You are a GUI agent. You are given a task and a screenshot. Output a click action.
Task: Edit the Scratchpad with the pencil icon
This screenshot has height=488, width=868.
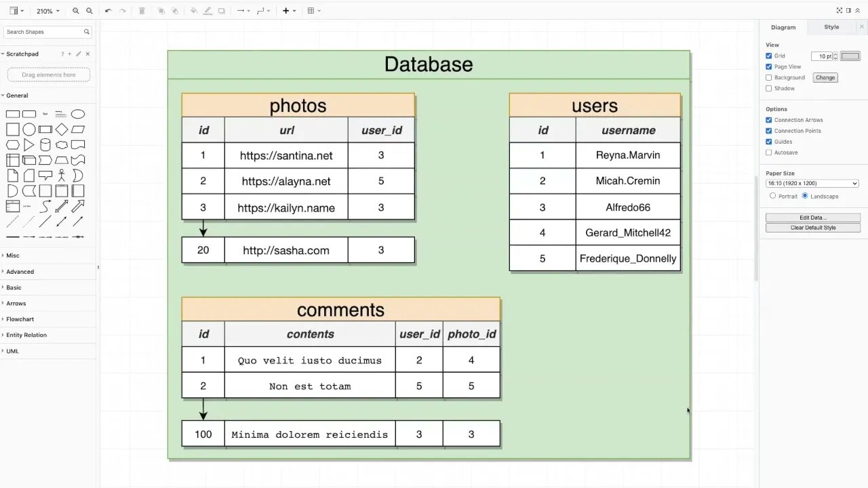[78, 54]
